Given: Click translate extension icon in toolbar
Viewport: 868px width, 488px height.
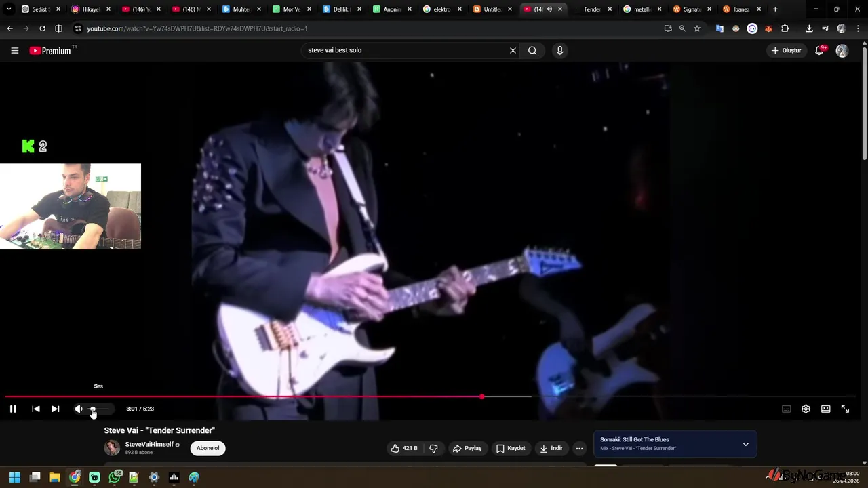Looking at the screenshot, I should (719, 28).
